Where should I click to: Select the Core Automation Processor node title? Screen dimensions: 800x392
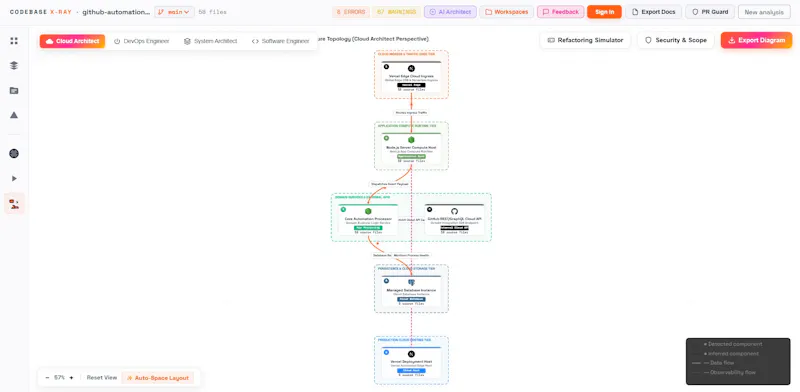(x=368, y=219)
